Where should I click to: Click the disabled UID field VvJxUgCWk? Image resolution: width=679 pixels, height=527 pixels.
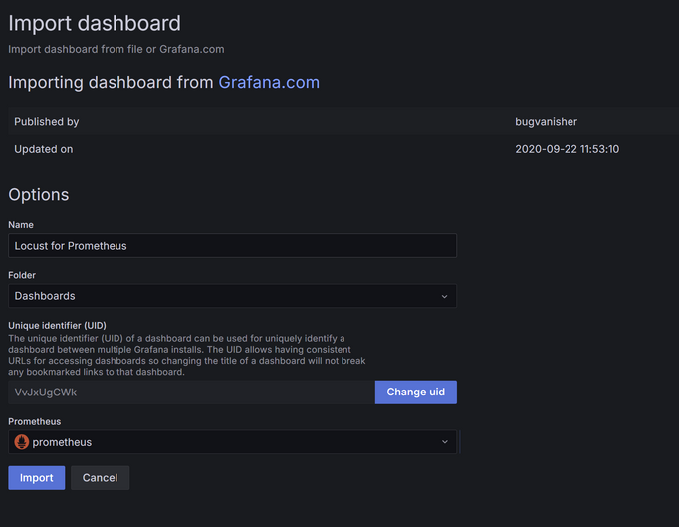click(190, 392)
